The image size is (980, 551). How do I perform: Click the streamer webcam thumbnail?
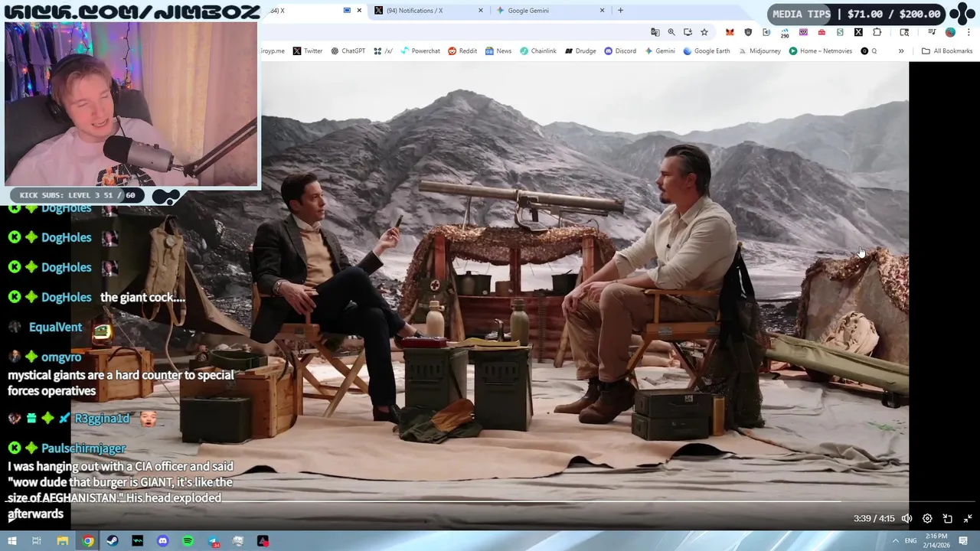(131, 105)
